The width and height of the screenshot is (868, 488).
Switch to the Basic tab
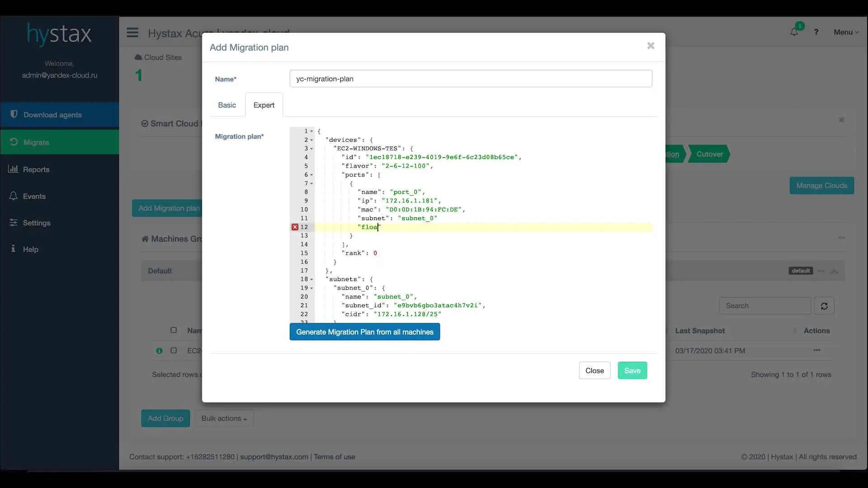(x=227, y=105)
